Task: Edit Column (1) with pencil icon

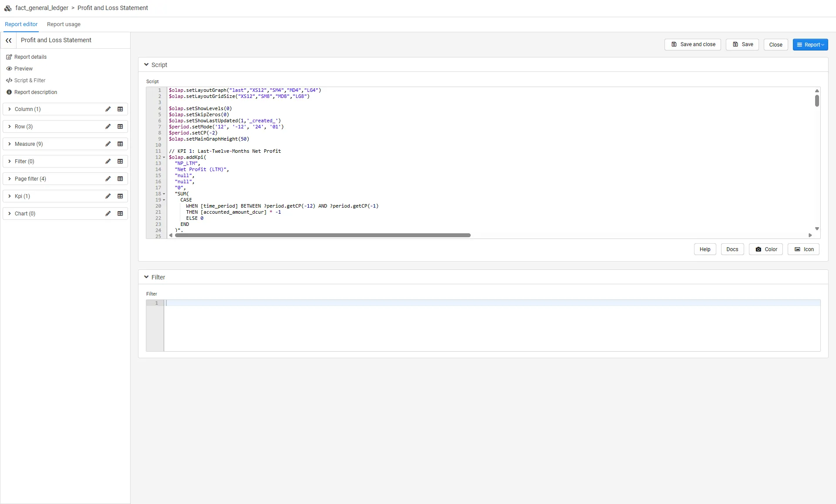Action: 108,109
